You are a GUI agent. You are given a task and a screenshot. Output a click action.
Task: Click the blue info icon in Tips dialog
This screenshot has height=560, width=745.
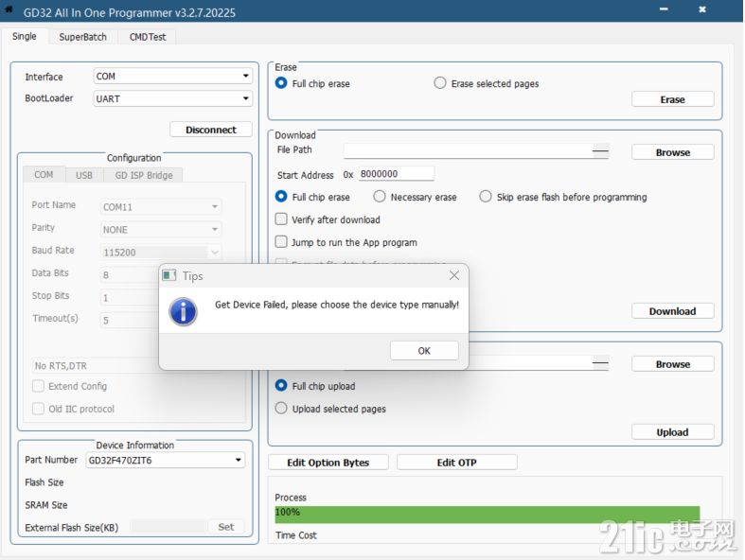tap(183, 311)
